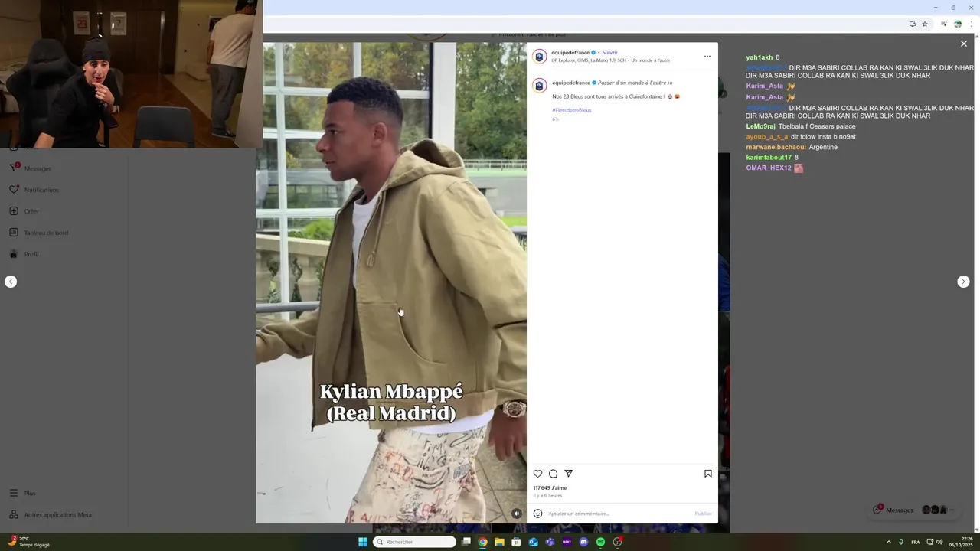Save the post with the bookmark icon
980x551 pixels.
[x=708, y=474]
